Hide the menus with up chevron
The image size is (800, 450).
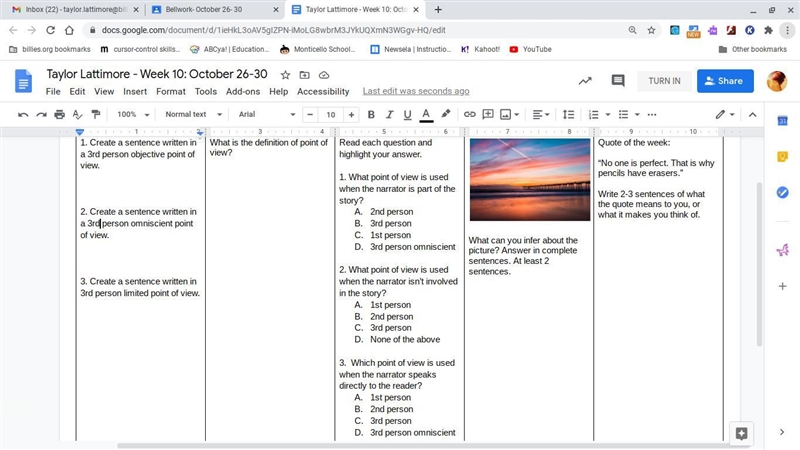tap(752, 115)
